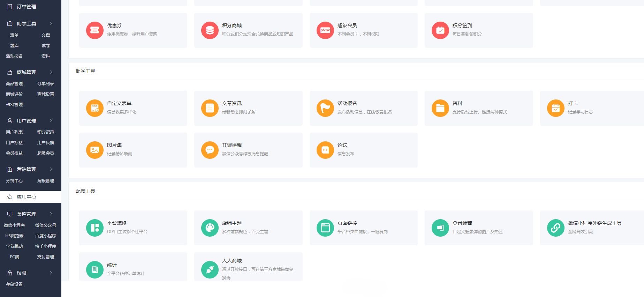Viewport: 644px width, 297px height.
Task: Click 商品管理 in the sidebar
Action: [x=14, y=84]
